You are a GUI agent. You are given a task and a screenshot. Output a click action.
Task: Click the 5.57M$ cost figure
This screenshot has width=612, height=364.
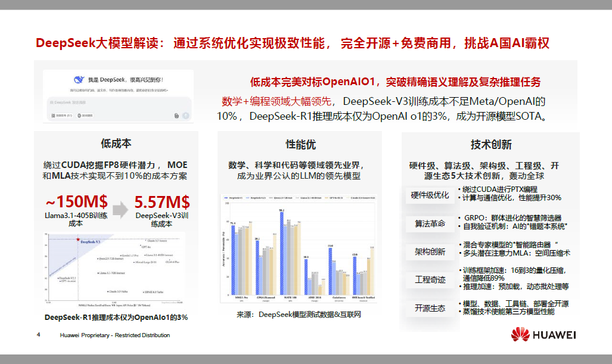(x=162, y=202)
